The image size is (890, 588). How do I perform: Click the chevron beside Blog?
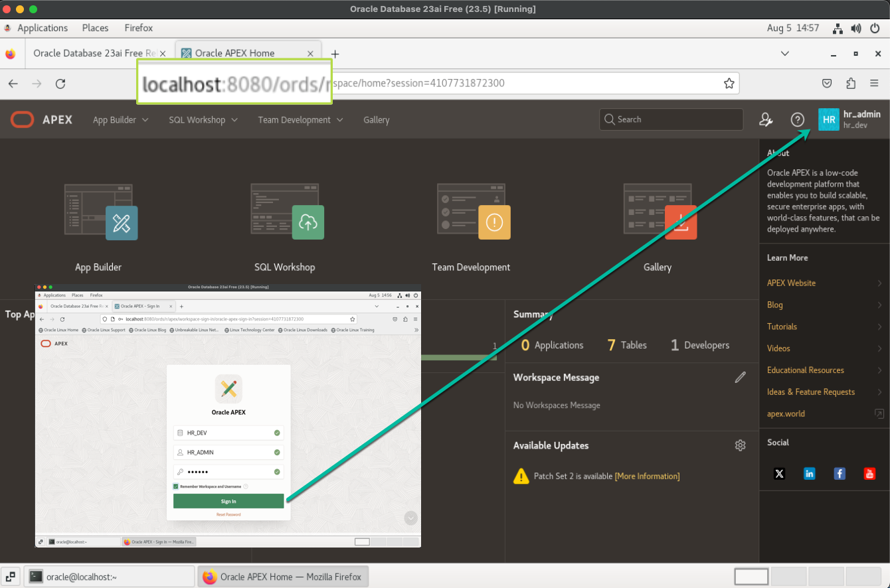(x=879, y=305)
